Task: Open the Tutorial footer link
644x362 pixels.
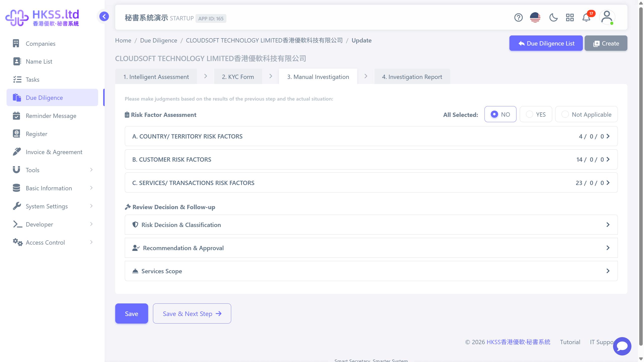Action: click(x=570, y=342)
